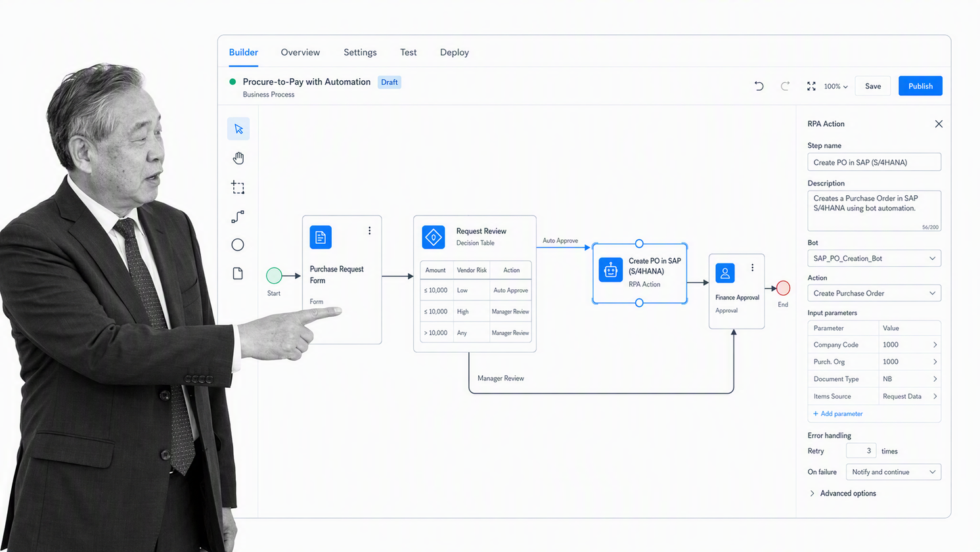Image resolution: width=980 pixels, height=552 pixels.
Task: Redo the last undone change
Action: [785, 86]
